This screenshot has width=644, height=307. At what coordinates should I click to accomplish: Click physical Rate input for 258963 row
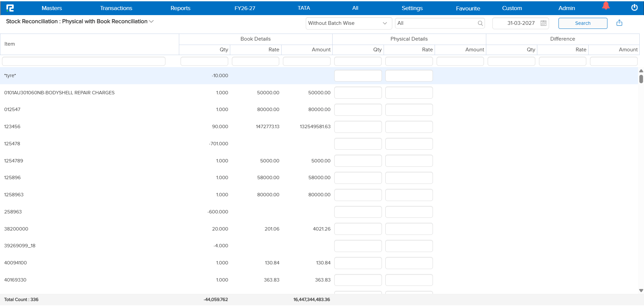pos(409,212)
